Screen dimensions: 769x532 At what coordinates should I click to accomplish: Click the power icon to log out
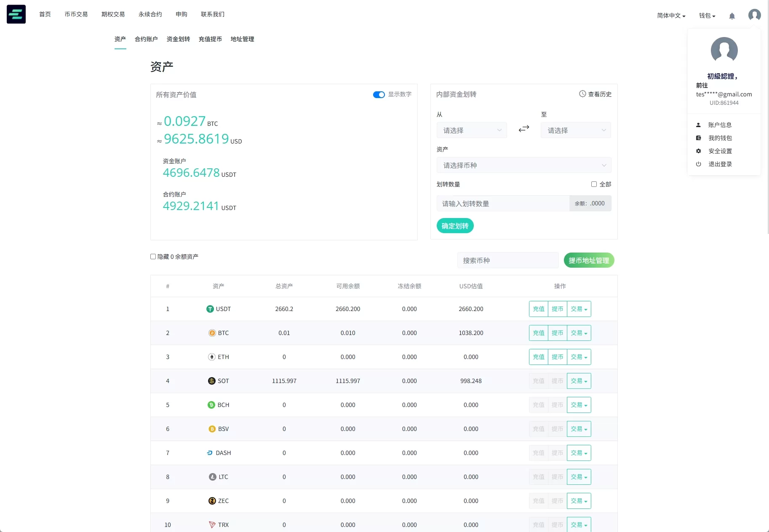coord(698,164)
